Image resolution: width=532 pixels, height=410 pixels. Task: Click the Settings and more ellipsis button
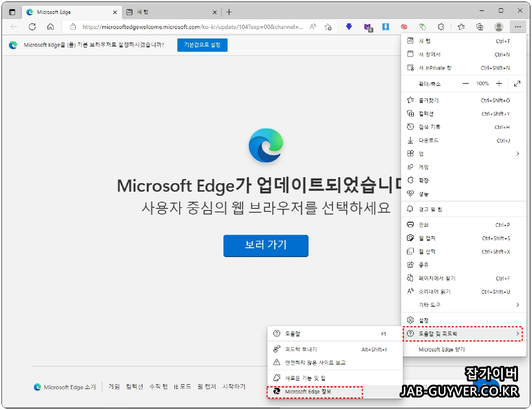518,27
